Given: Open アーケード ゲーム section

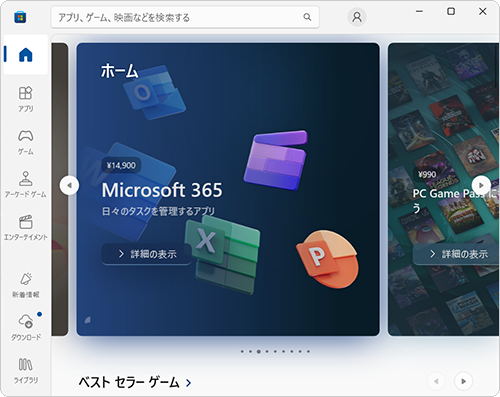Looking at the screenshot, I should pyautogui.click(x=26, y=185).
